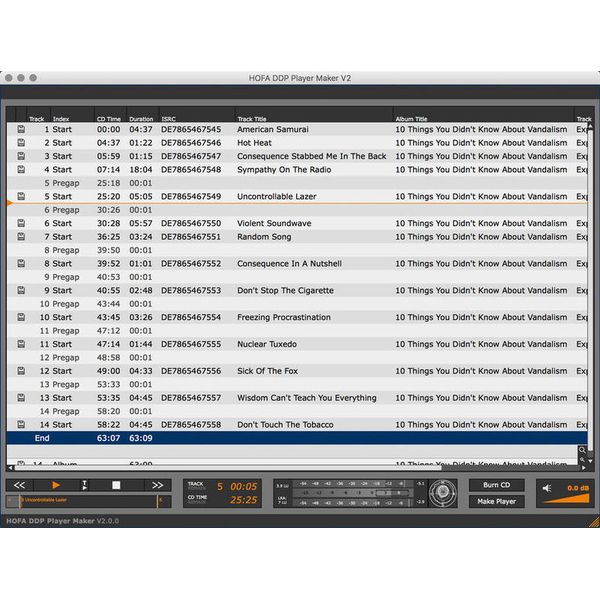Skip to the next track
Image resolution: width=600 pixels, height=600 pixels.
(x=157, y=485)
